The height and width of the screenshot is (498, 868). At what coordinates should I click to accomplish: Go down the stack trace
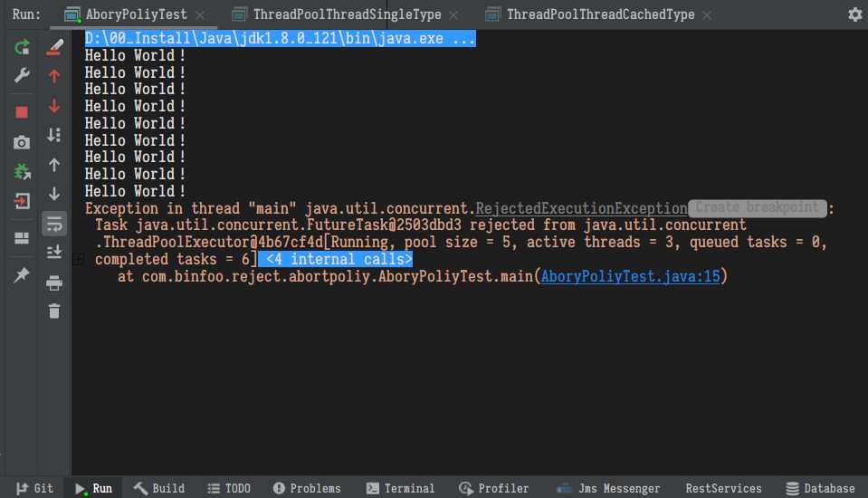54,194
